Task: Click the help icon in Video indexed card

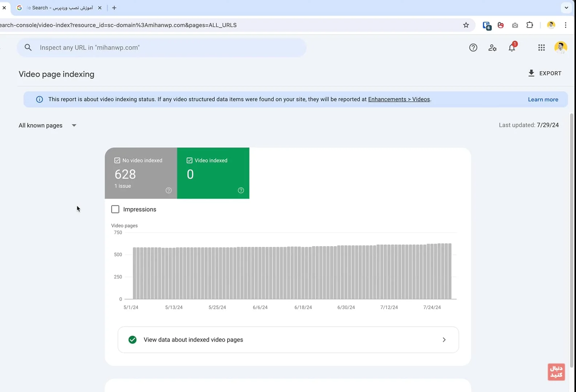Action: click(241, 191)
